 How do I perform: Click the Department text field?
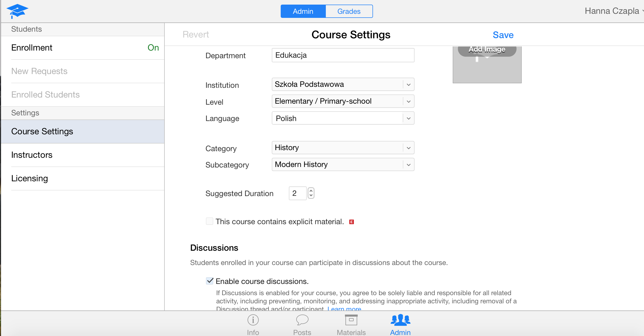[343, 55]
